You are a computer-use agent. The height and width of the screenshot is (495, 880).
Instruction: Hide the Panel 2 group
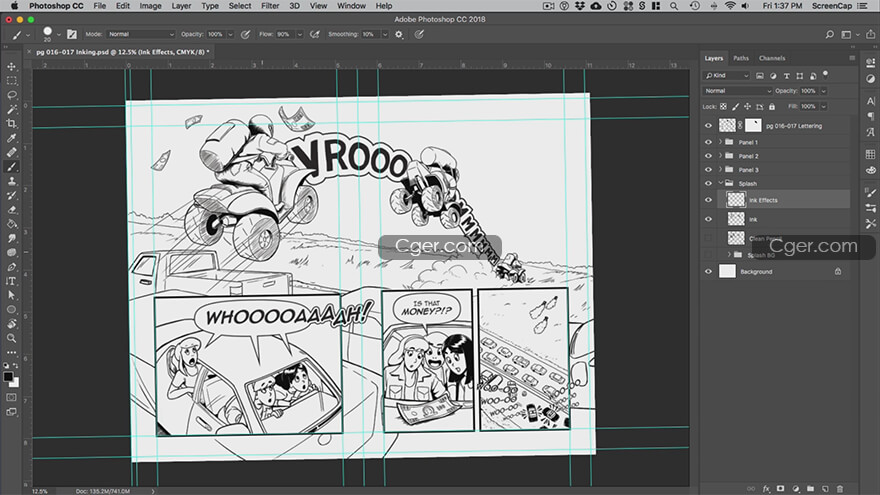coord(708,156)
